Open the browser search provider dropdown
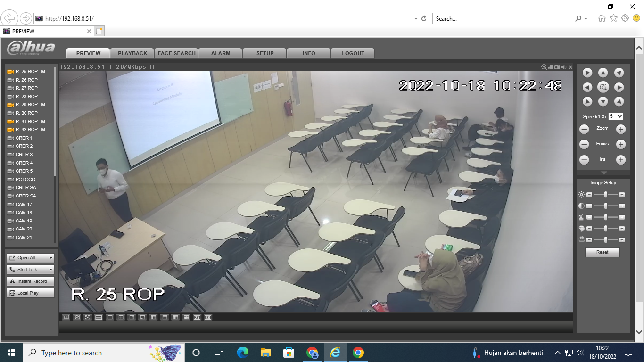 click(x=586, y=19)
